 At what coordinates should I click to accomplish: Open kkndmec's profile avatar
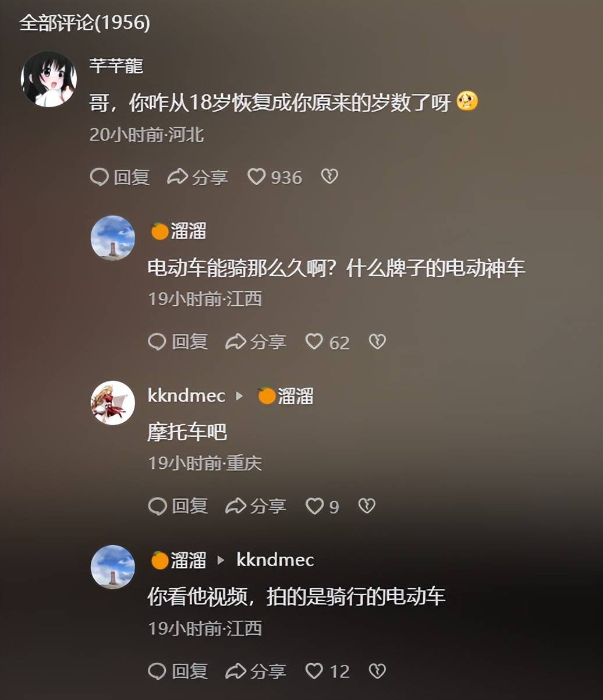click(x=113, y=403)
